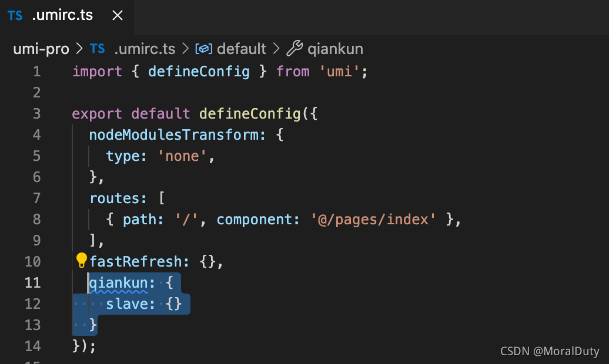This screenshot has height=364, width=609.
Task: Click the nodeModulesTransform property
Action: [x=173, y=135]
